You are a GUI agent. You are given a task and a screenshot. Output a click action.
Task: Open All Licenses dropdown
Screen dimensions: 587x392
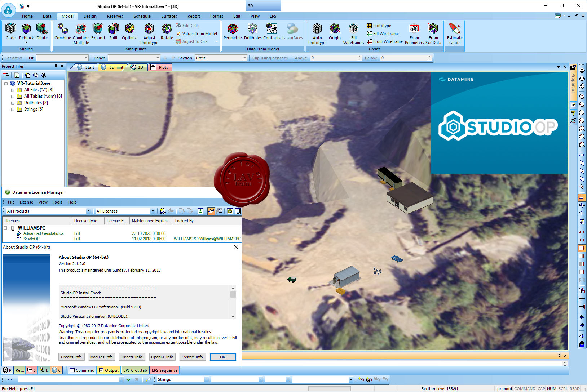point(152,211)
